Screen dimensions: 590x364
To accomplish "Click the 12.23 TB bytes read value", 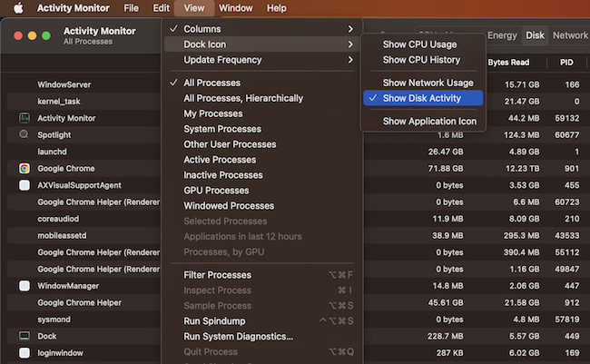I will [522, 168].
